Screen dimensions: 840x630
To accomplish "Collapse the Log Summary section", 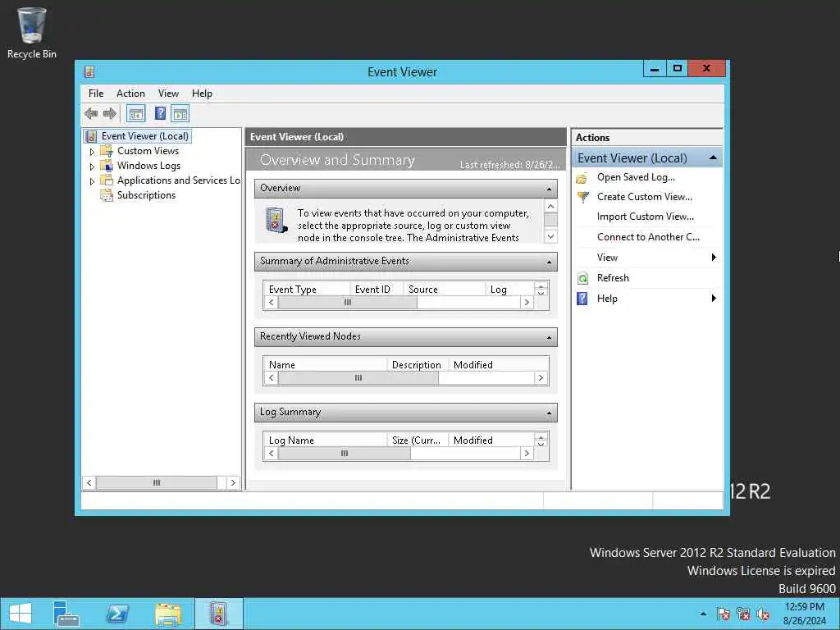I will [549, 413].
